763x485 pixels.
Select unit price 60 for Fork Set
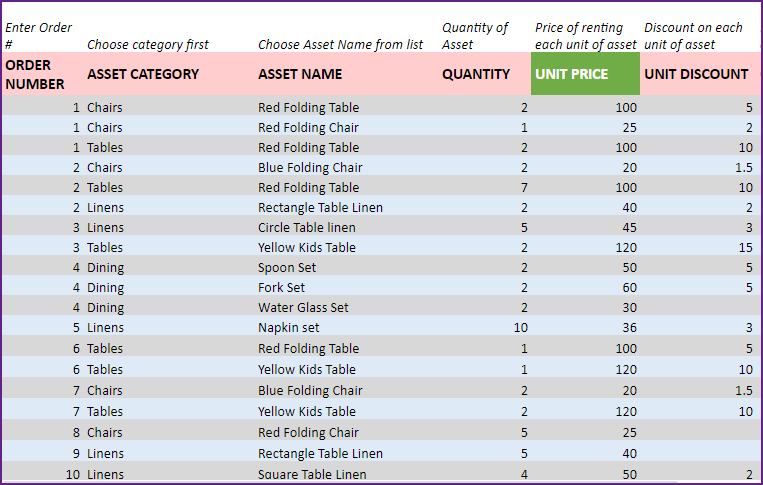(x=585, y=287)
